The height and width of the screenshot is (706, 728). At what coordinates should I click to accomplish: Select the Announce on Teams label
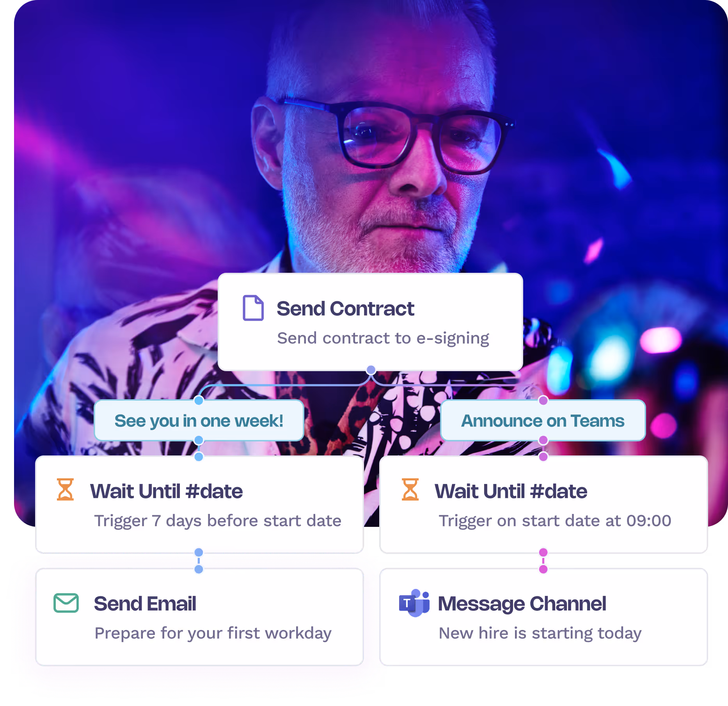point(543,421)
